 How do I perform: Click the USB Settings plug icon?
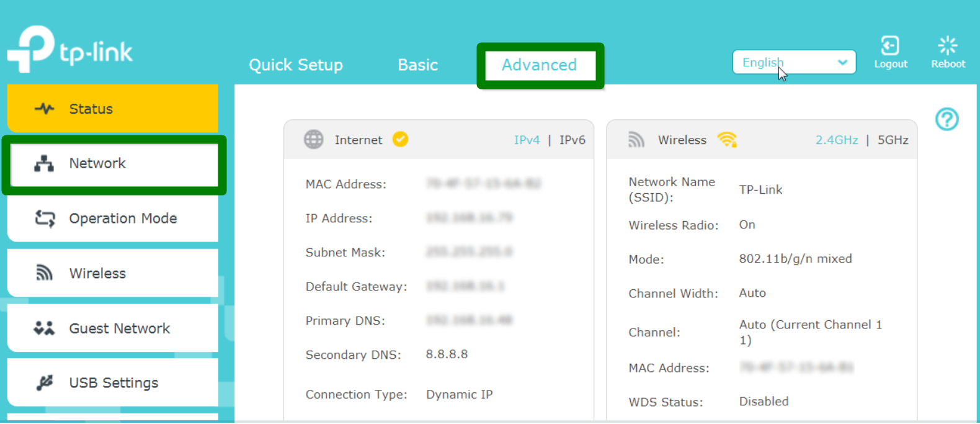44,383
